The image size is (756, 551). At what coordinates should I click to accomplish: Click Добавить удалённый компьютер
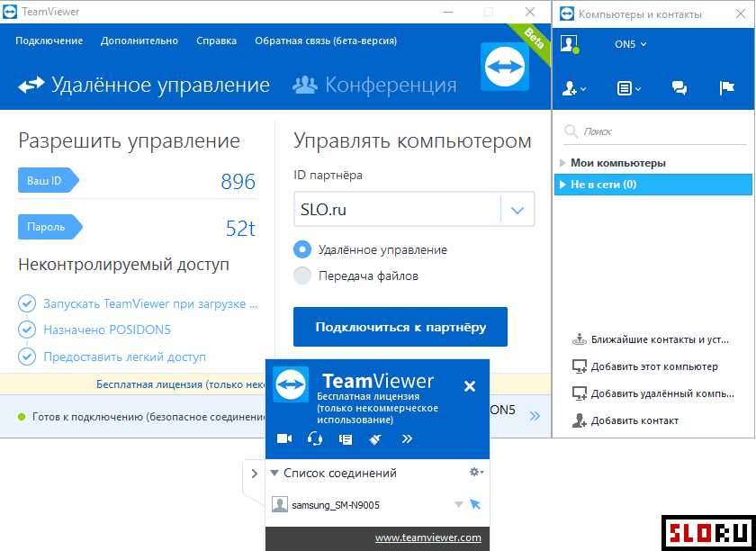(x=662, y=393)
